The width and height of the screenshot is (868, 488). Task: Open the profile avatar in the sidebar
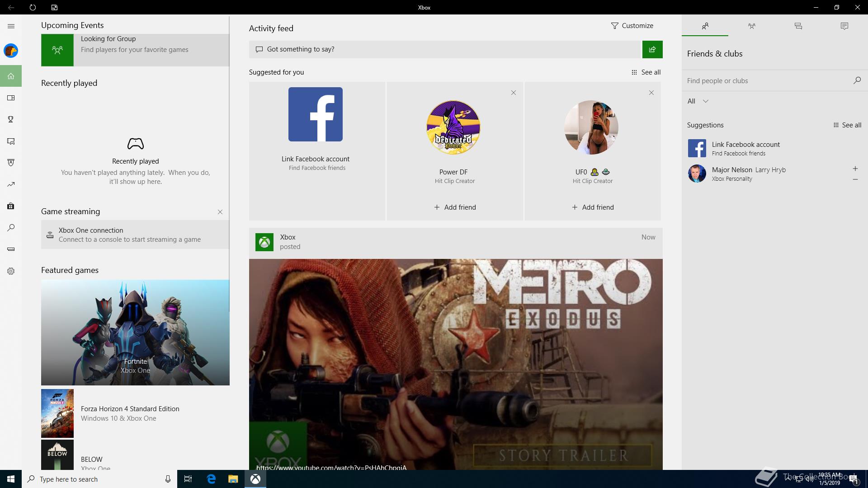tap(11, 51)
